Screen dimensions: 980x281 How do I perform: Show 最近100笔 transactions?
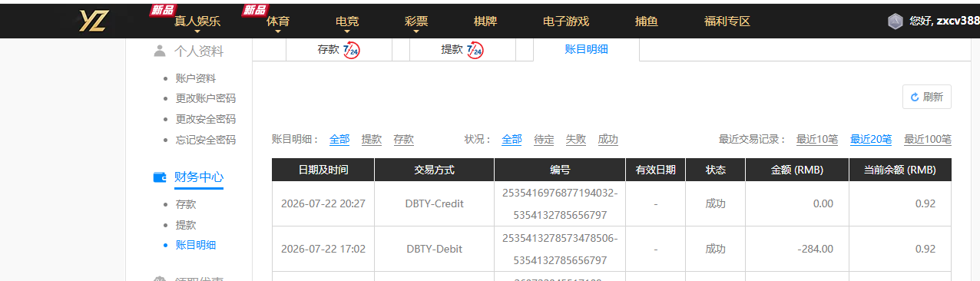click(x=928, y=139)
